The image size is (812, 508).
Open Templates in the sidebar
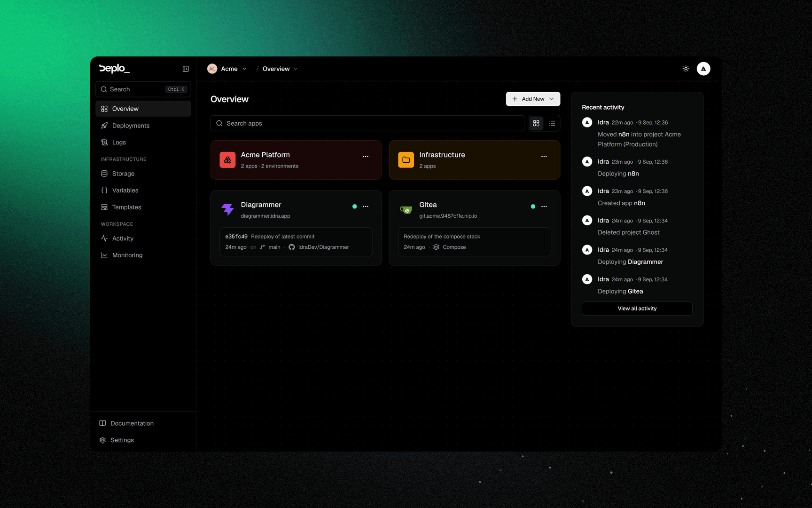tap(143, 207)
